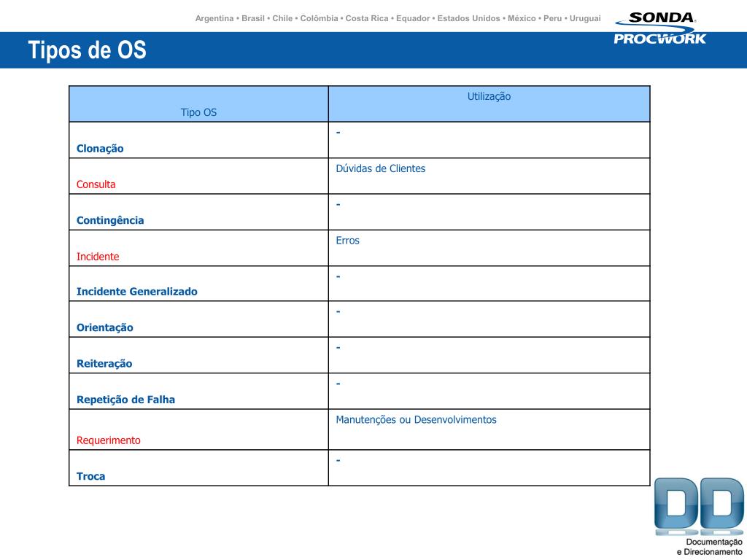Select 'Repetição de Falha' row label
The width and height of the screenshot is (747, 560).
click(x=125, y=400)
